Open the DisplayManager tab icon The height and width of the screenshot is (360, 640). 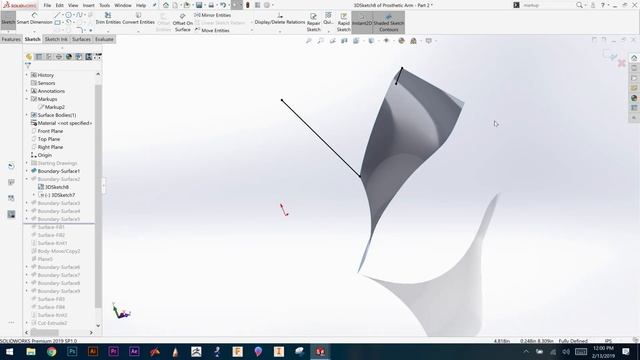click(69, 57)
